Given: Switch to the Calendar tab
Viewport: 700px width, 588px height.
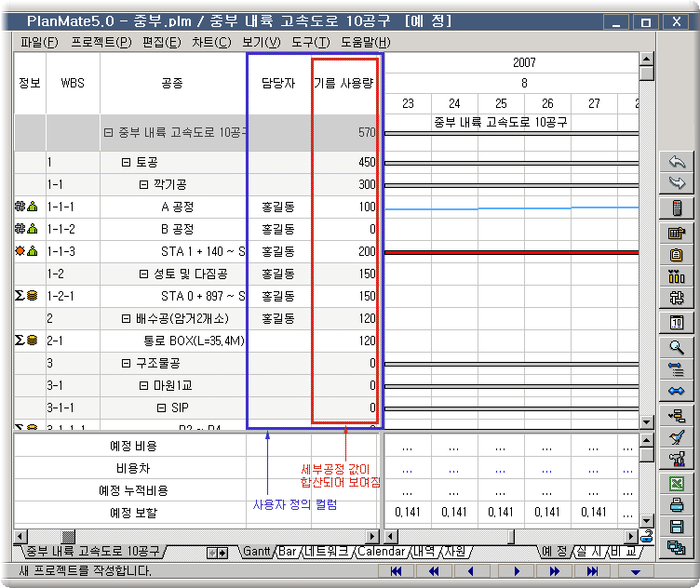Looking at the screenshot, I should [381, 552].
